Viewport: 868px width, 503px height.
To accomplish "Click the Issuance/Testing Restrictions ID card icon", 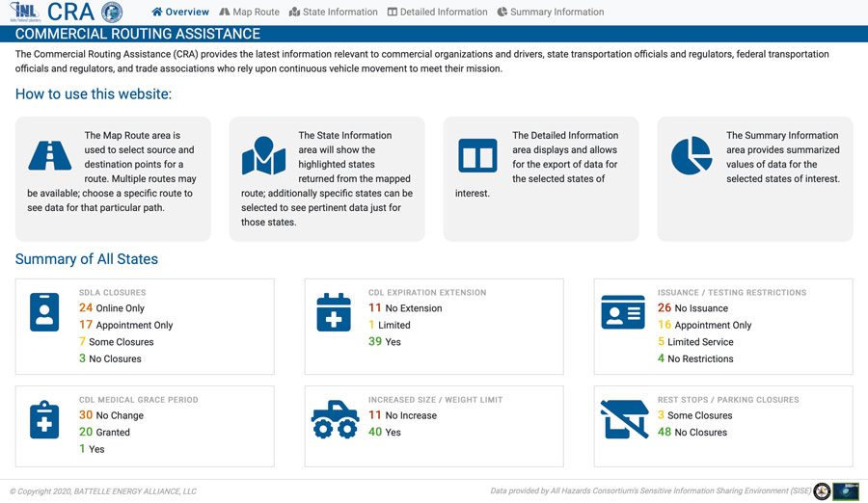I will pos(623,312).
